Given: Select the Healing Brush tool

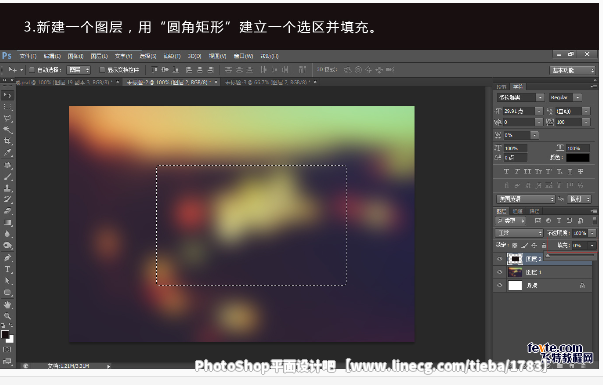Looking at the screenshot, I should click(7, 165).
